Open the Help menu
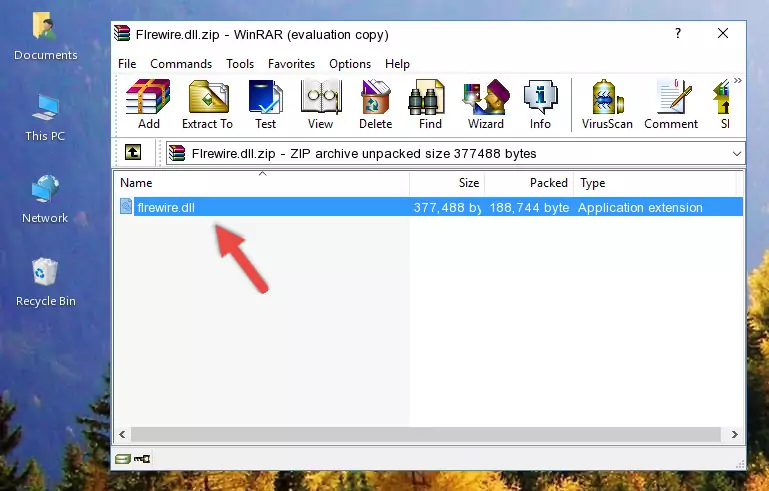Viewport: 769px width, 491px height. [x=397, y=64]
